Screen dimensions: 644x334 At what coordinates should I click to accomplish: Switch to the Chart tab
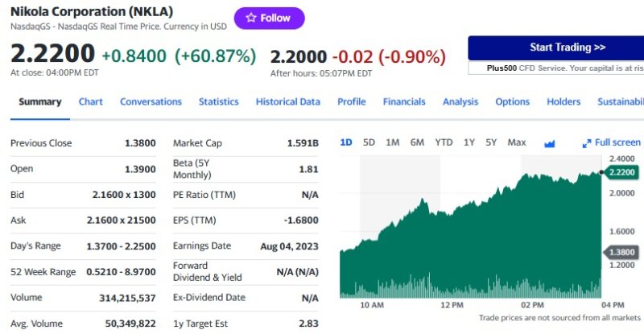(x=90, y=102)
